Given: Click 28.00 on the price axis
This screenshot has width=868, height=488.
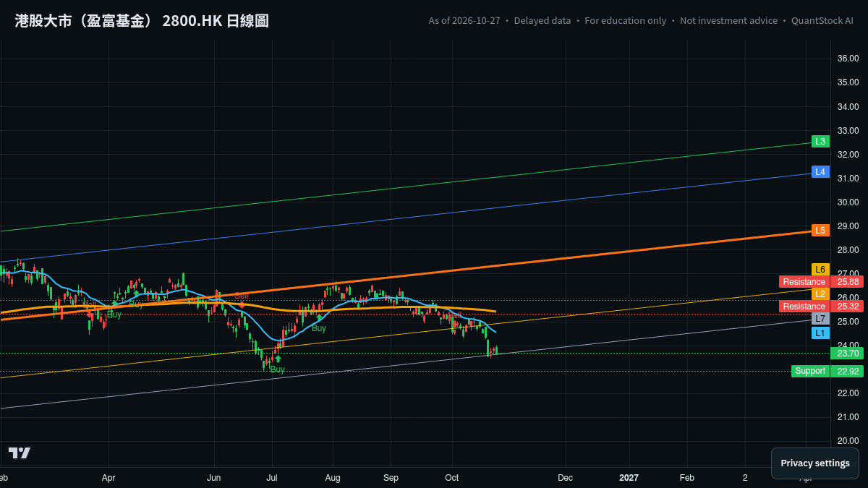Looking at the screenshot, I should [x=848, y=249].
